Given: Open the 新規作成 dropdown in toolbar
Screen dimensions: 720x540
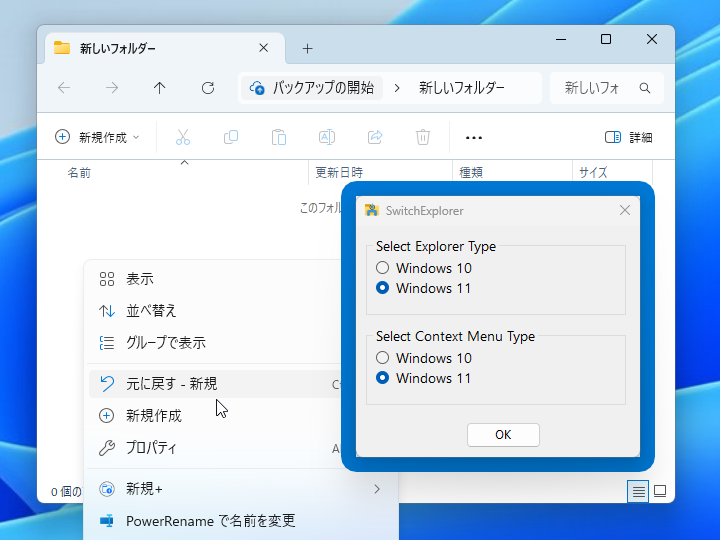Looking at the screenshot, I should click(97, 137).
